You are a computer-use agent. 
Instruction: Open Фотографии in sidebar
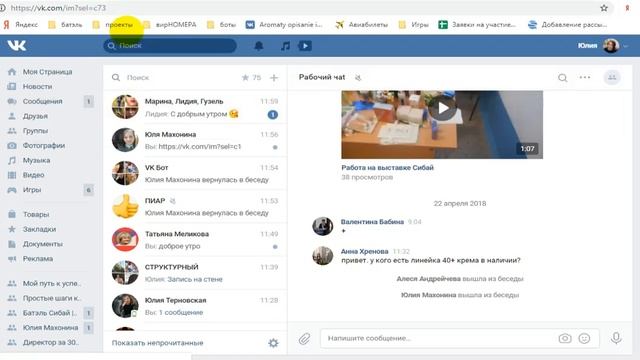[44, 145]
